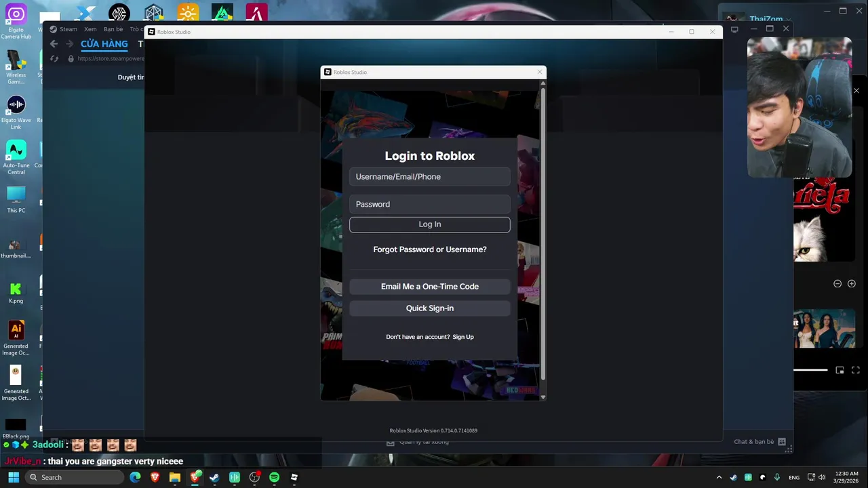Click the Username/Email/Phone input field
This screenshot has width=868, height=488.
(429, 177)
